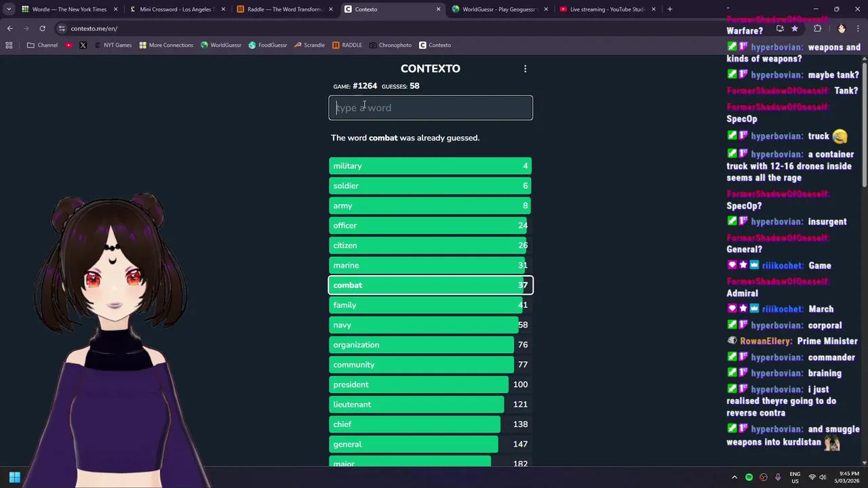Show hidden system tray icons
Viewport: 868px width, 488px height.
point(734,477)
